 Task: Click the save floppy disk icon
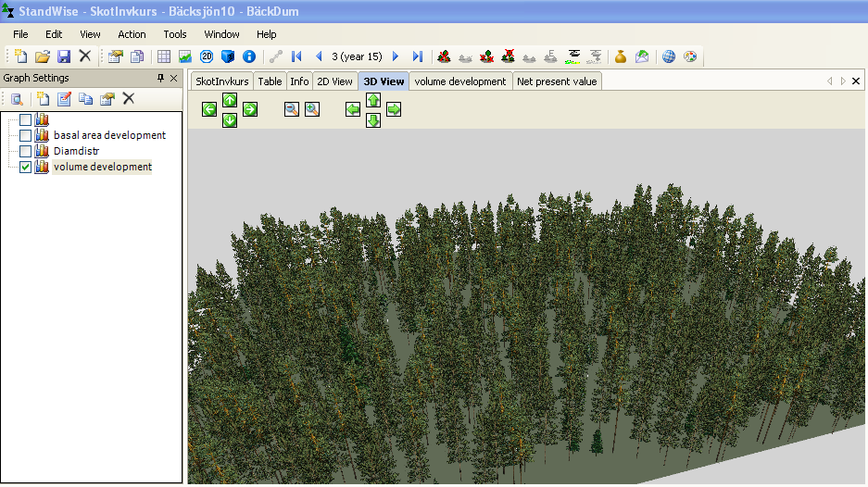(x=64, y=56)
